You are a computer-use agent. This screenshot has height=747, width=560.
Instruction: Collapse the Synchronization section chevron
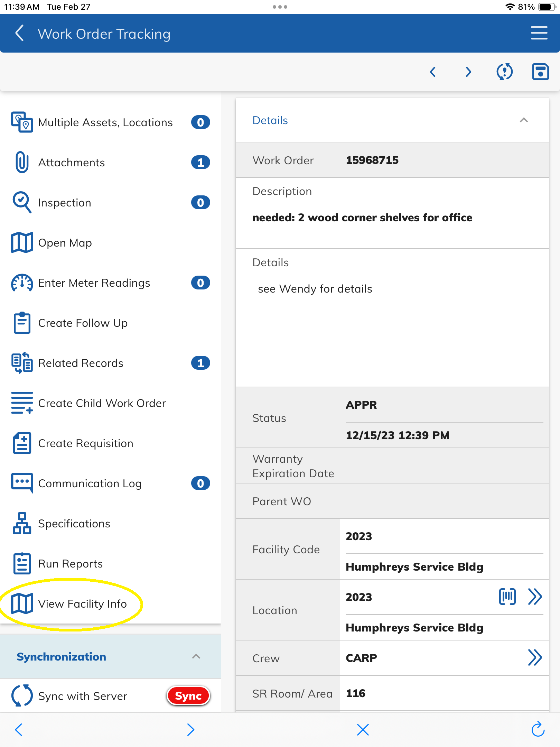pos(196,656)
